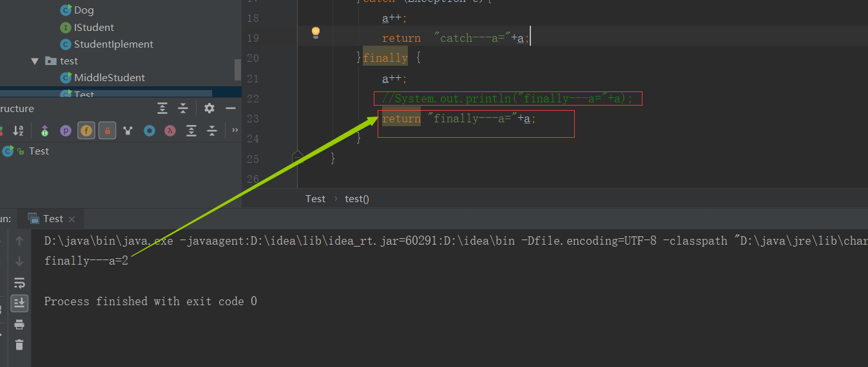
Task: Print the Run console output
Action: point(19,324)
